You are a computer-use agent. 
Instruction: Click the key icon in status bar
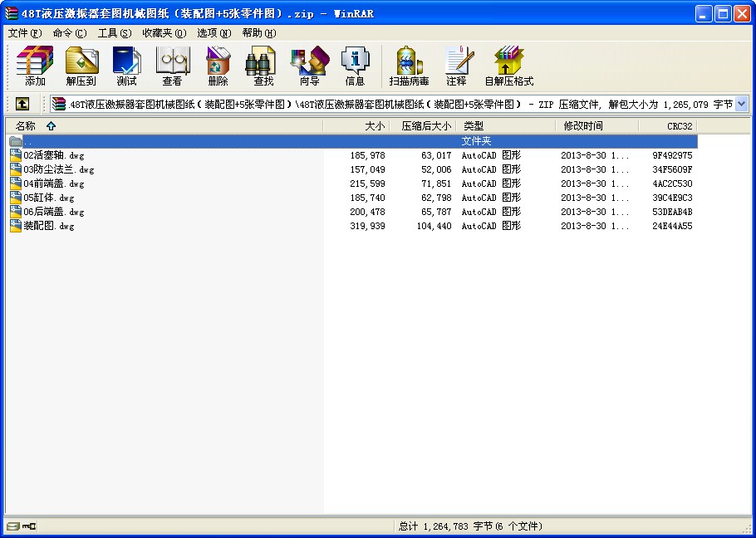(x=29, y=526)
